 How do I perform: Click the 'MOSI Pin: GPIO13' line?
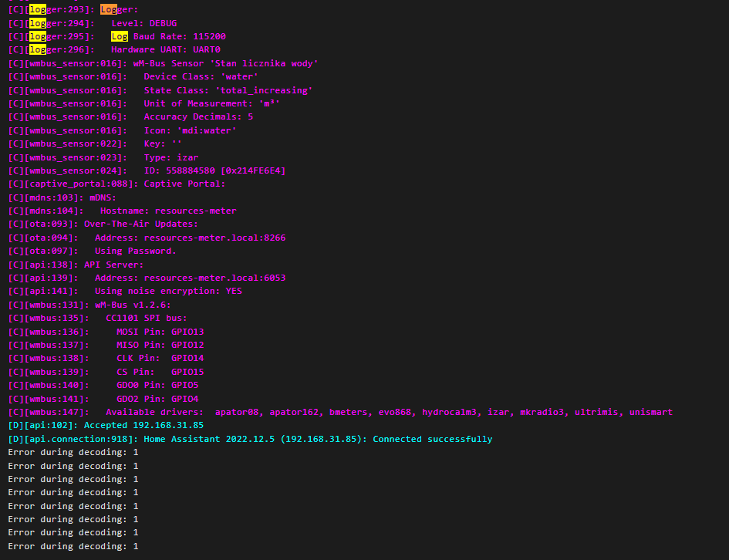[160, 332]
